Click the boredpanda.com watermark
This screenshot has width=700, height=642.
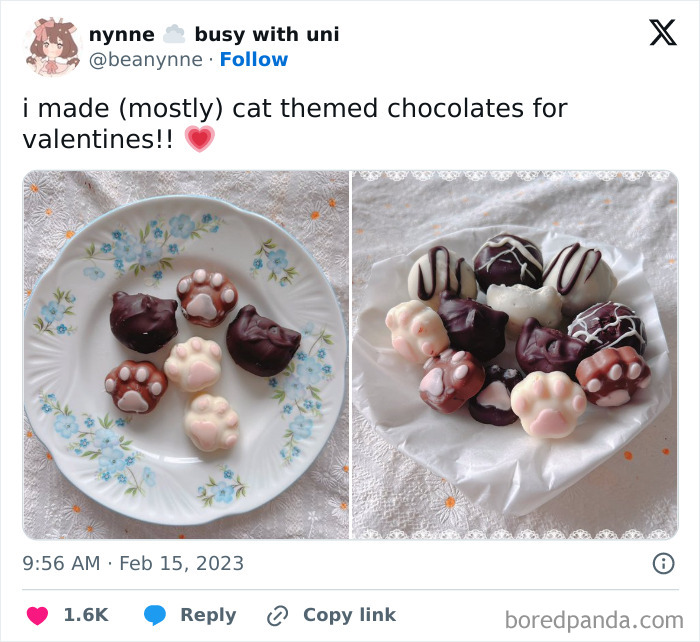(594, 620)
